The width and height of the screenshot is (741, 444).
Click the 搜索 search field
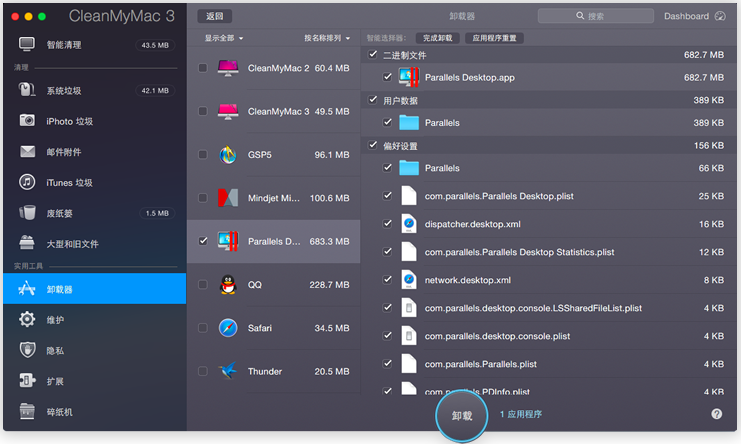click(595, 16)
